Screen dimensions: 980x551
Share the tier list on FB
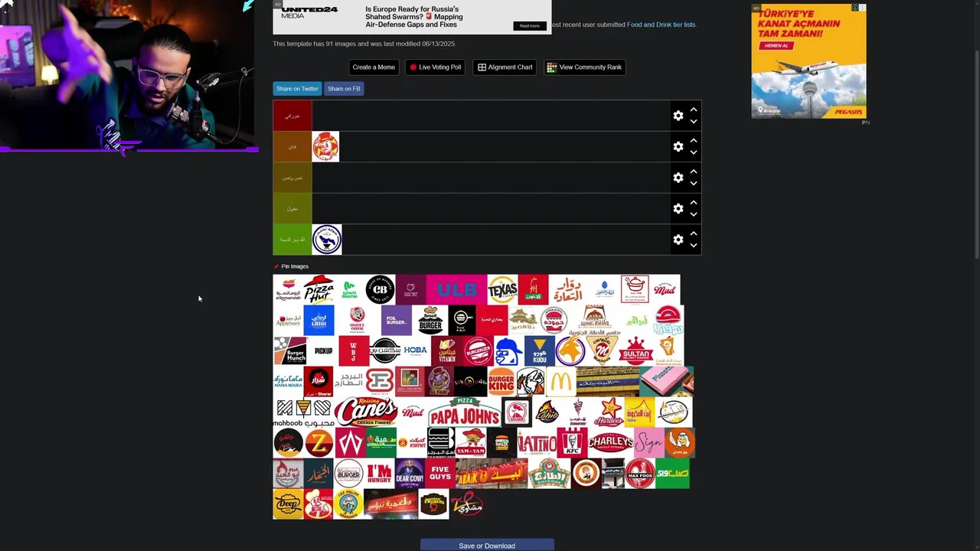tap(344, 89)
